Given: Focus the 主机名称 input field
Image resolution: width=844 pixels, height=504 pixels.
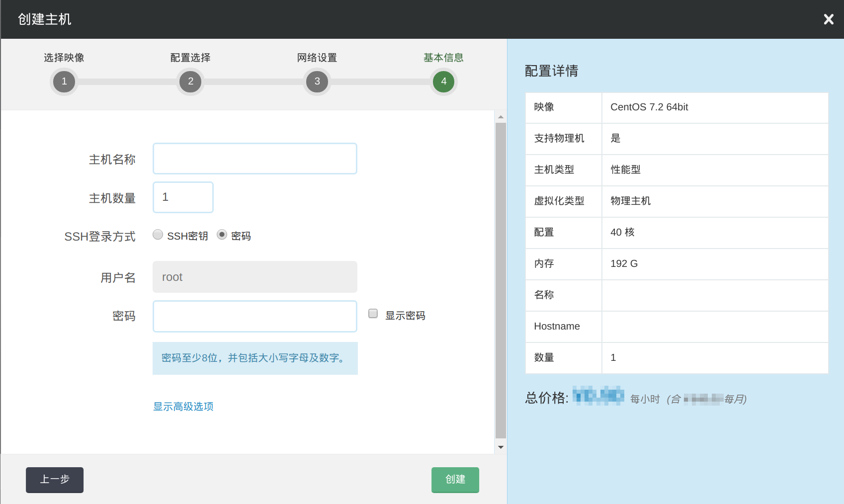Looking at the screenshot, I should click(x=254, y=159).
